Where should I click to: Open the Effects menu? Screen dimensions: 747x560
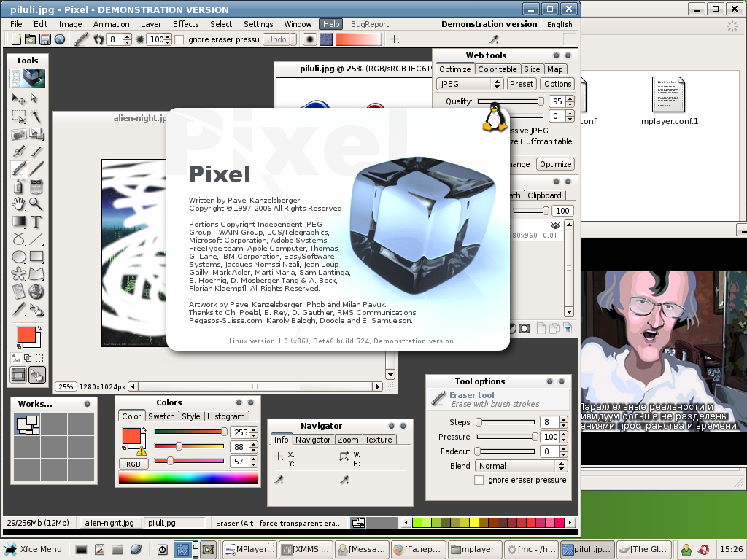pos(185,24)
